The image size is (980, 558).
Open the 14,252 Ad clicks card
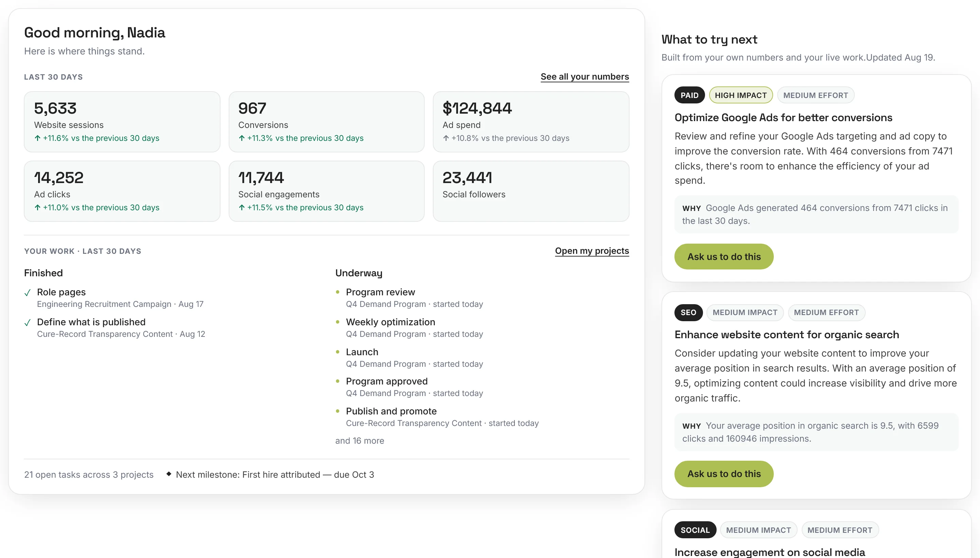pos(122,191)
